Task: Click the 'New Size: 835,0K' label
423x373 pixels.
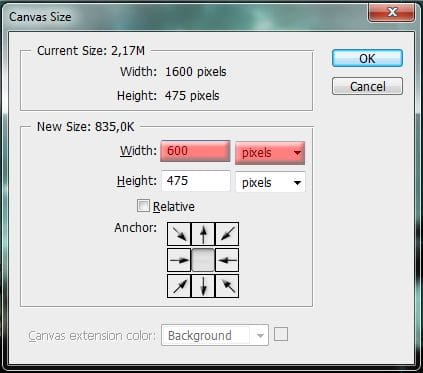Action: 86,127
